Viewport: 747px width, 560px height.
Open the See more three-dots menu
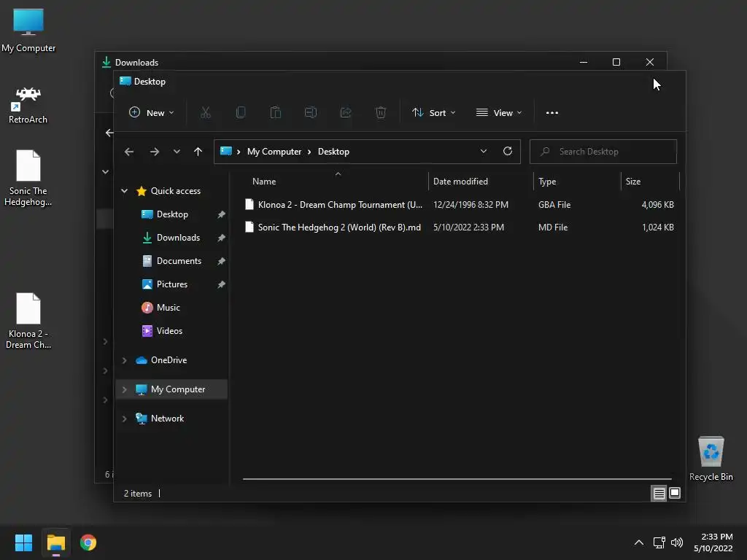pyautogui.click(x=552, y=113)
